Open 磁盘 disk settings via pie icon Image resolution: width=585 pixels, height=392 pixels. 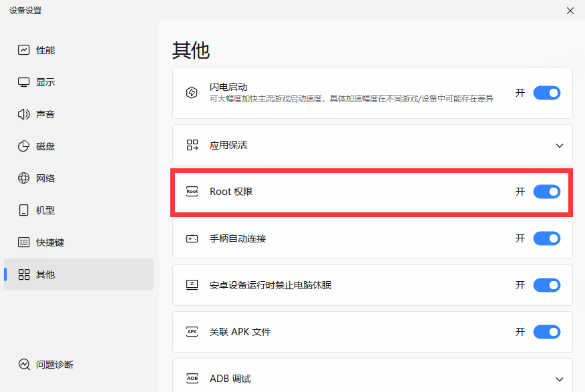24,146
